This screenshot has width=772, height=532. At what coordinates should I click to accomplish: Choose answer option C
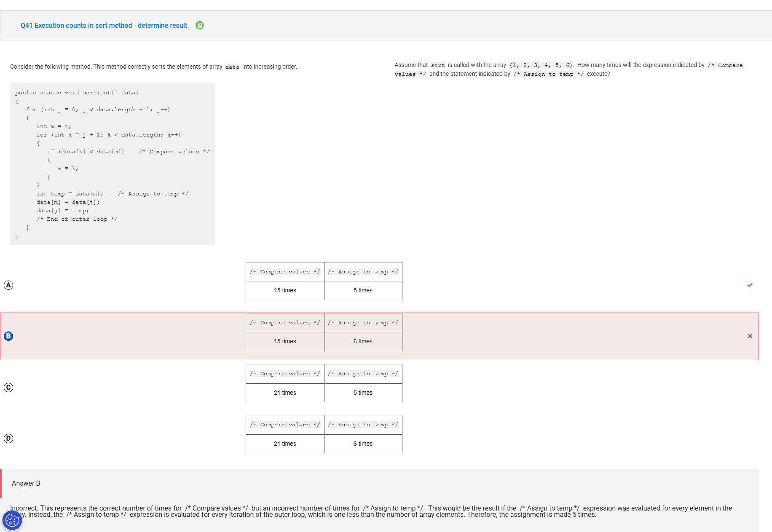point(8,388)
